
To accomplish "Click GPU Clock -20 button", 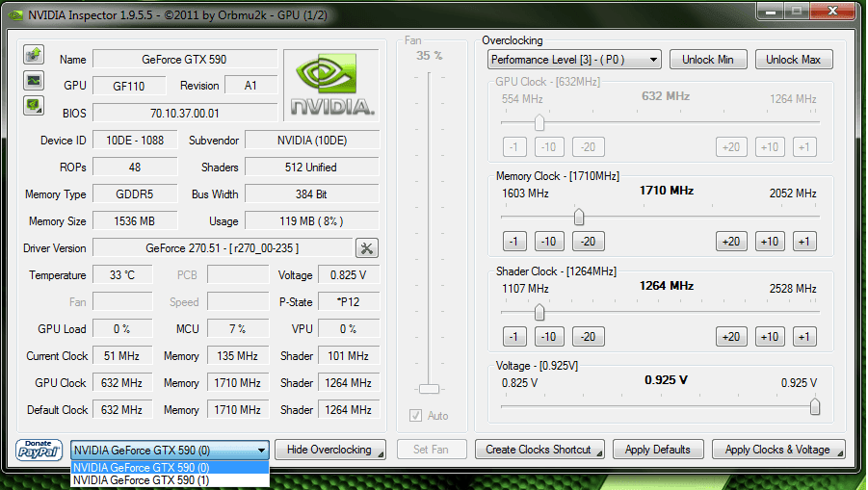I will point(588,147).
